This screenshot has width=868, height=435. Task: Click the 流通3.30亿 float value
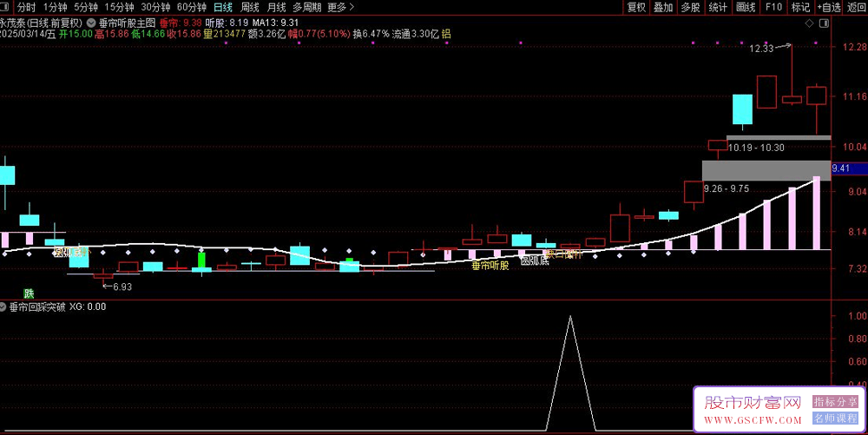pyautogui.click(x=415, y=35)
